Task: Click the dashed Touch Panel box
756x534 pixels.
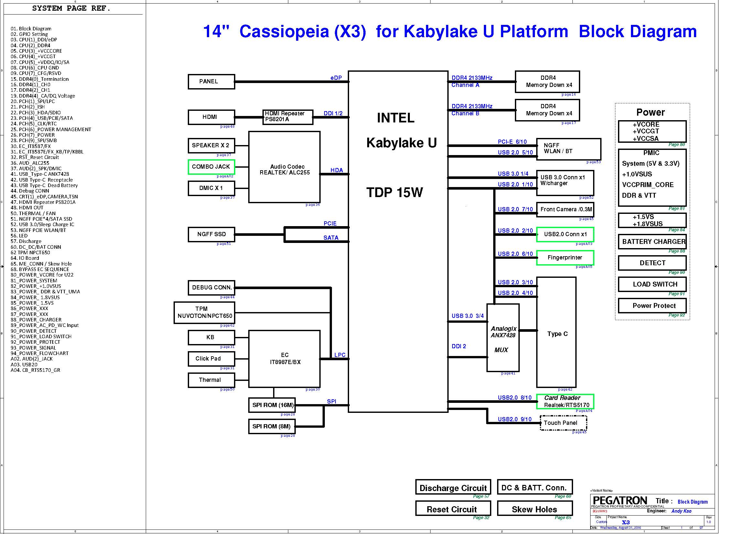Action: pos(563,423)
